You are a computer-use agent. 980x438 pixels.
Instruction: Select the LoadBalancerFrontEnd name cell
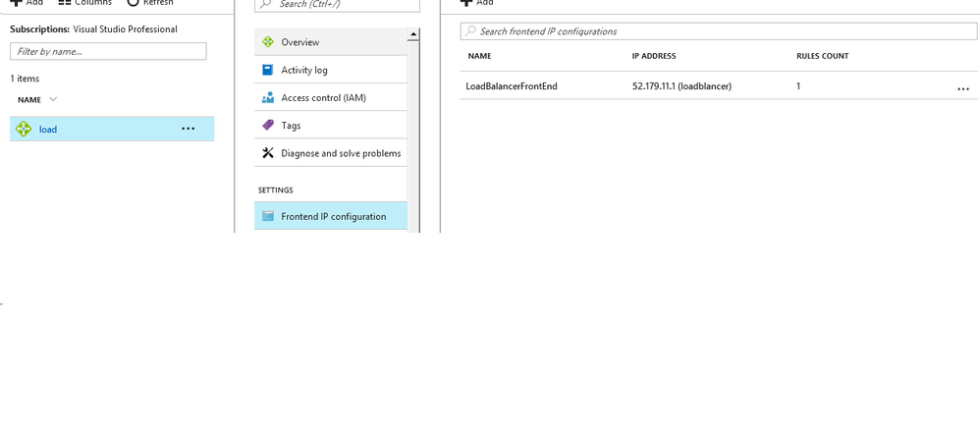pos(512,86)
